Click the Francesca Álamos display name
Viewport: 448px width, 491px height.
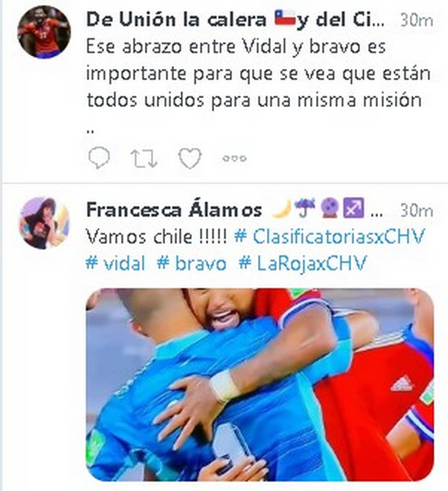[174, 210]
